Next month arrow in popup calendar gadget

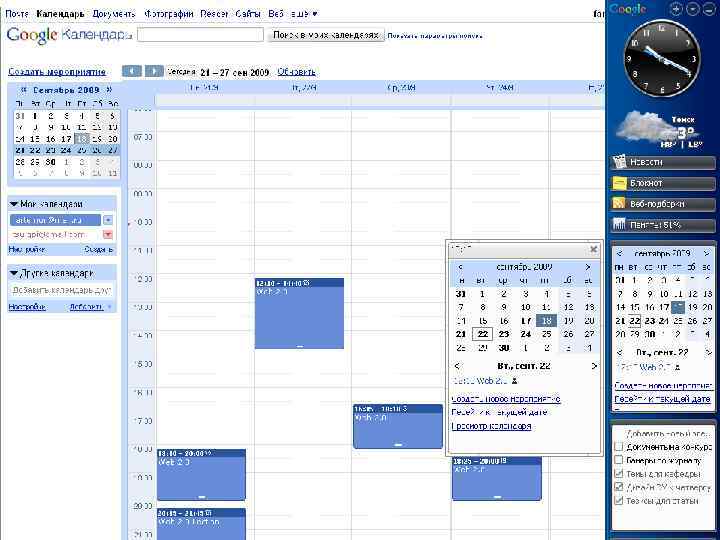tap(588, 267)
